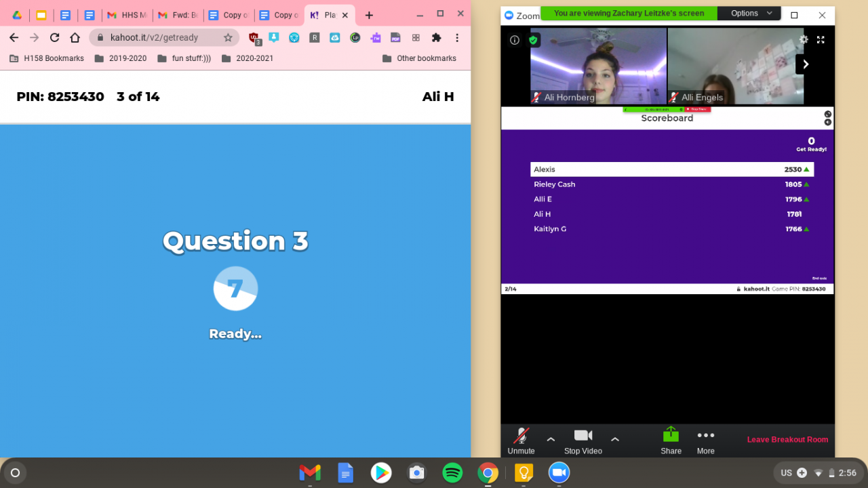Click the Kahoot PIN: 8253430 text

click(60, 97)
